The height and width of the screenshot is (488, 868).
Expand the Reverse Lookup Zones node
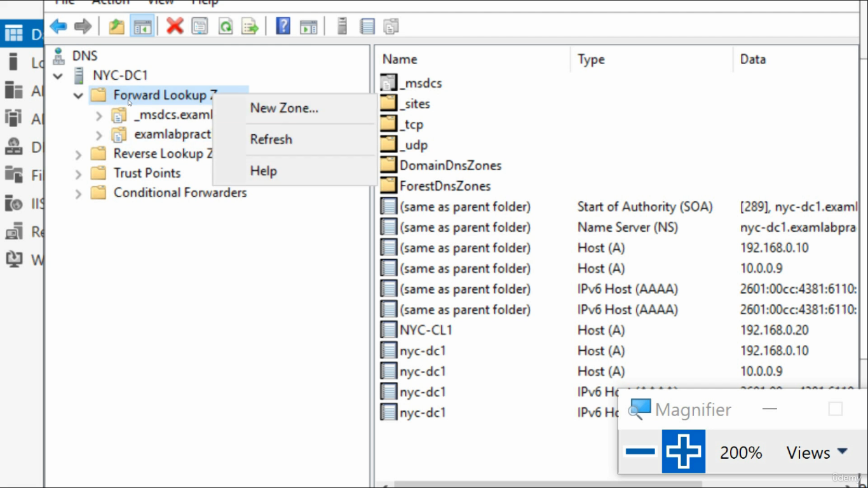(x=78, y=154)
